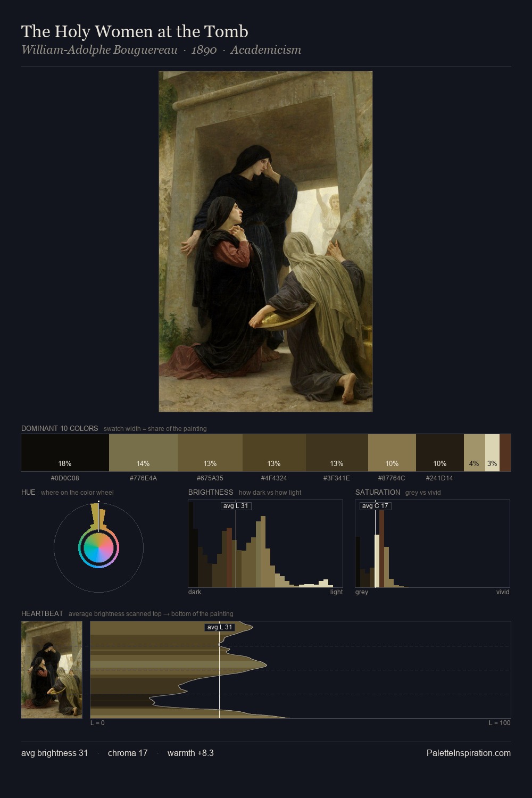Image resolution: width=532 pixels, height=798 pixels.
Task: Click the small painting thumbnail beside Heartbeat
Action: [x=52, y=670]
